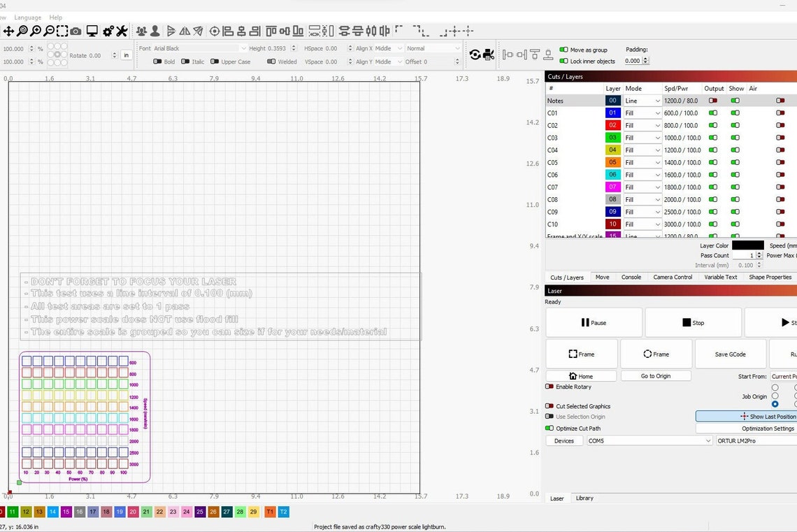797x532 pixels.
Task: Open the Mode dropdown for layer C01
Action: click(x=640, y=113)
